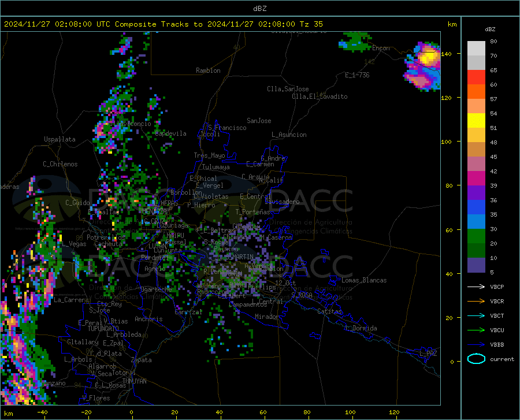Click the green-blue echo patch left of Encon

click(355, 42)
